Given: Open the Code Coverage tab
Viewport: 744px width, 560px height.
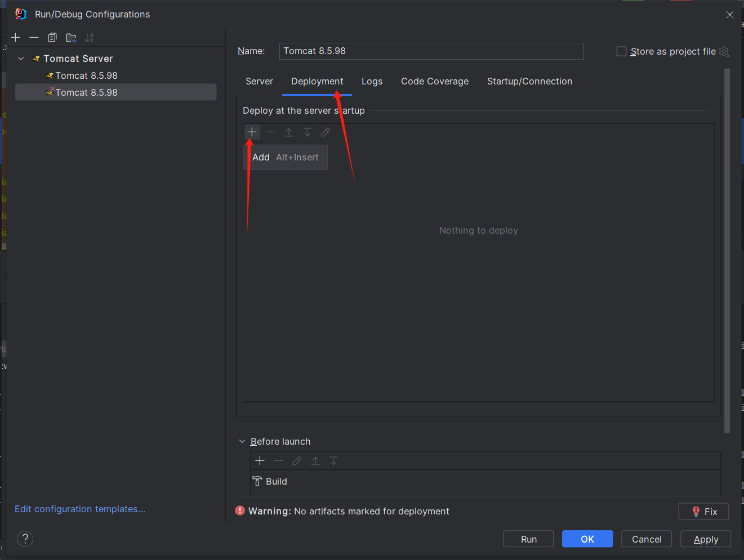Looking at the screenshot, I should click(x=435, y=81).
